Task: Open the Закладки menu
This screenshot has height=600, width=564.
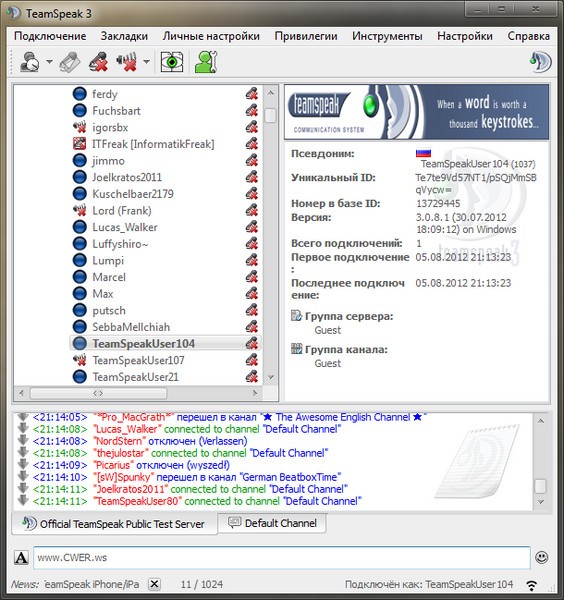Action: (124, 36)
